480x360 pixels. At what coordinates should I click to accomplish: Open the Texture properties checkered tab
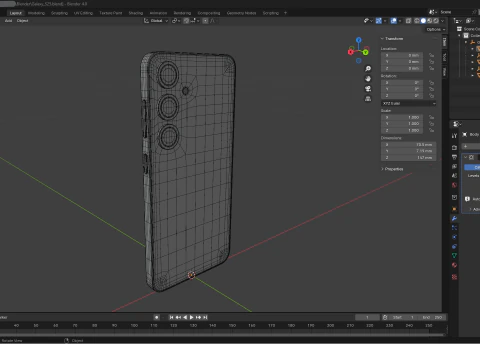tap(454, 277)
